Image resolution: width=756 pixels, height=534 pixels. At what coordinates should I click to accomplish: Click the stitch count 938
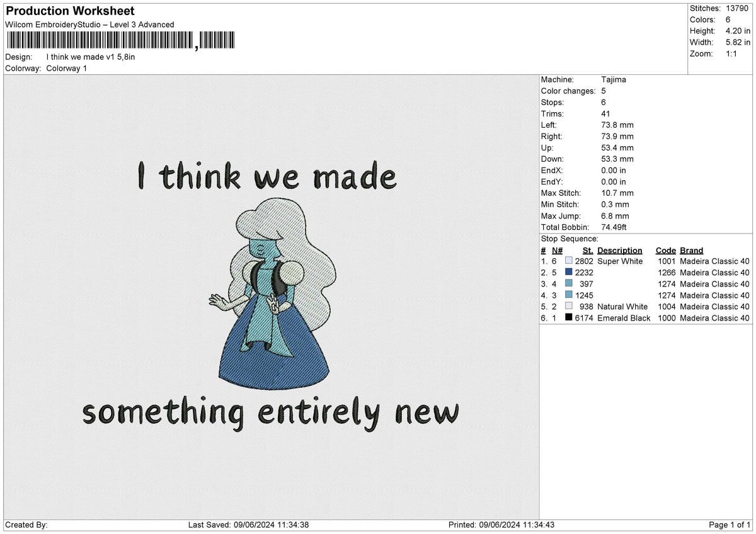(x=587, y=306)
